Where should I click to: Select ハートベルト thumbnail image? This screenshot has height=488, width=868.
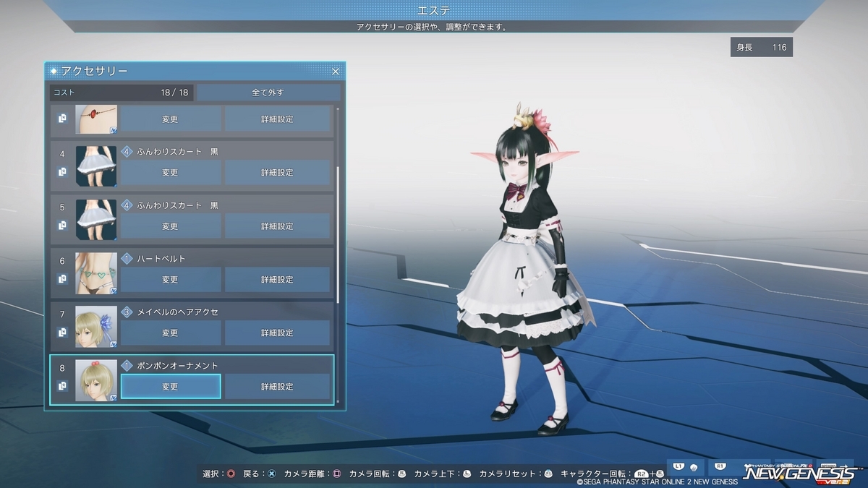click(96, 273)
